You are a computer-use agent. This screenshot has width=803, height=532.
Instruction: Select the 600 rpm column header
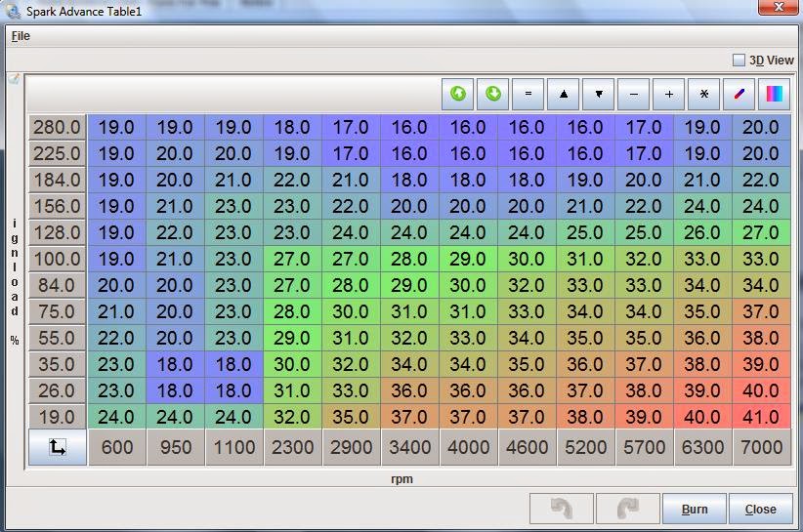coord(117,448)
